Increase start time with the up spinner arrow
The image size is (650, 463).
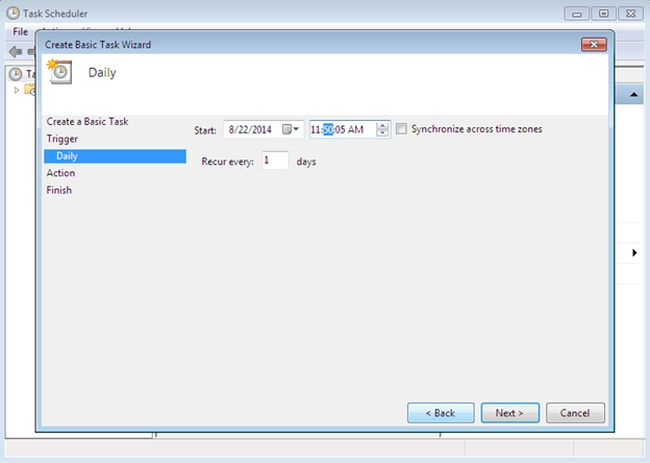[x=383, y=126]
